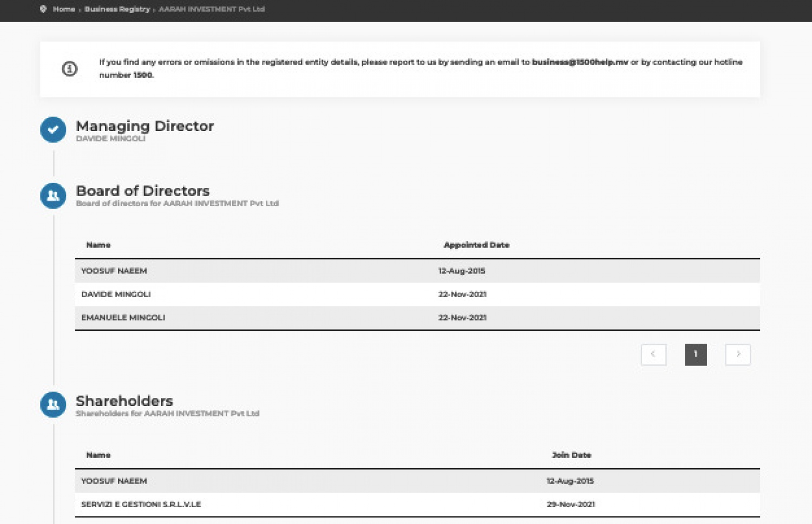812x524 pixels.
Task: Click the Board of Directors people icon
Action: (53, 195)
